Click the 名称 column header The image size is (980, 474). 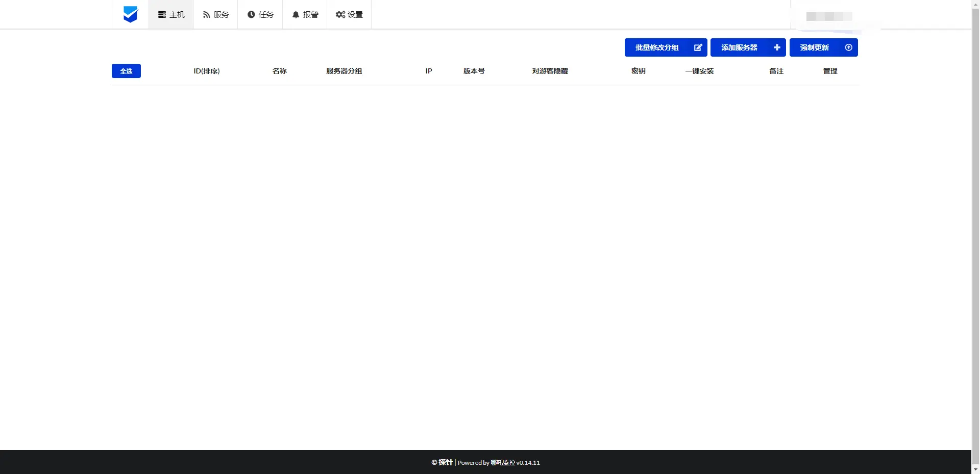(280, 71)
